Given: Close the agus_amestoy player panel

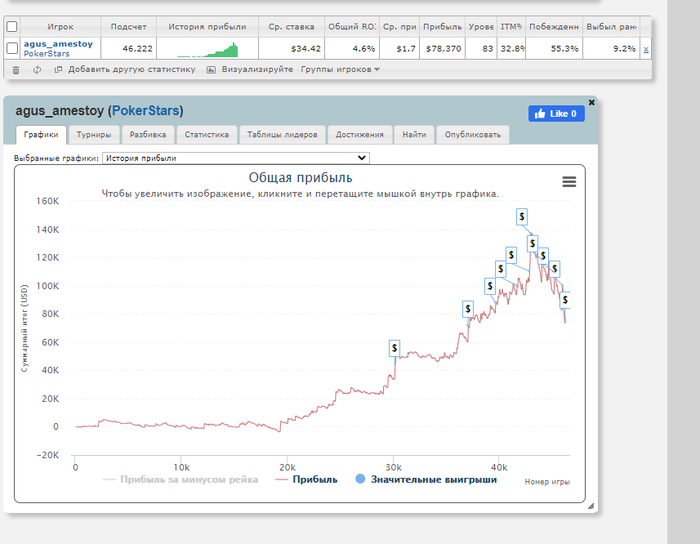Looking at the screenshot, I should [x=592, y=103].
